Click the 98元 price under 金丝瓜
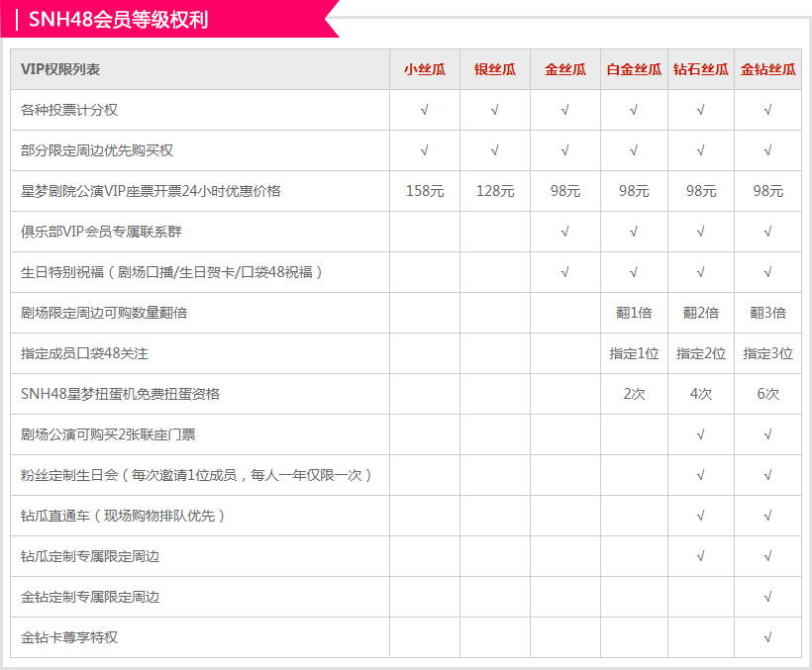Viewport: 812px width, 670px height. tap(565, 191)
